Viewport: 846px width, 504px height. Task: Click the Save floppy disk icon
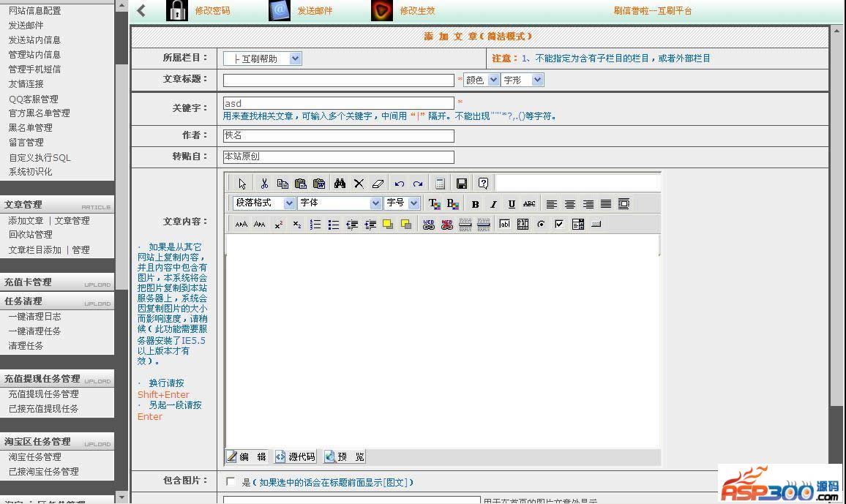pos(461,184)
